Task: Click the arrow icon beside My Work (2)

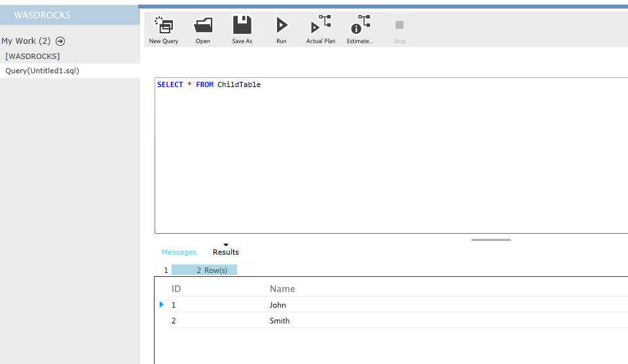Action: pyautogui.click(x=60, y=41)
